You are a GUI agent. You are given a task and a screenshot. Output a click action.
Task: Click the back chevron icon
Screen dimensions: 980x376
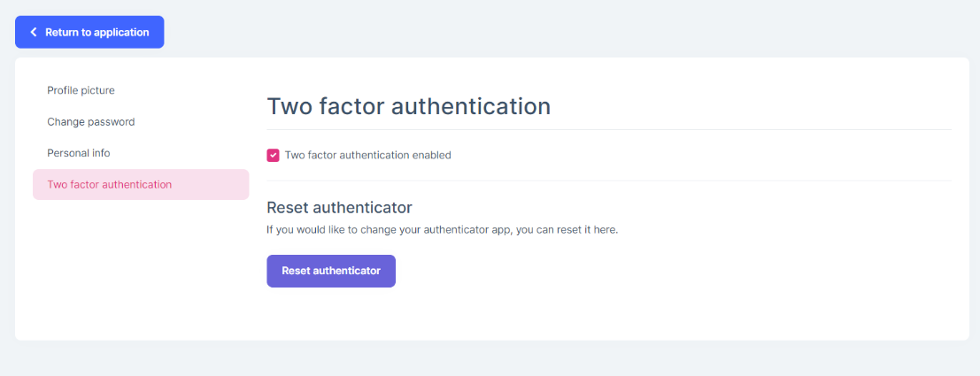[x=34, y=32]
